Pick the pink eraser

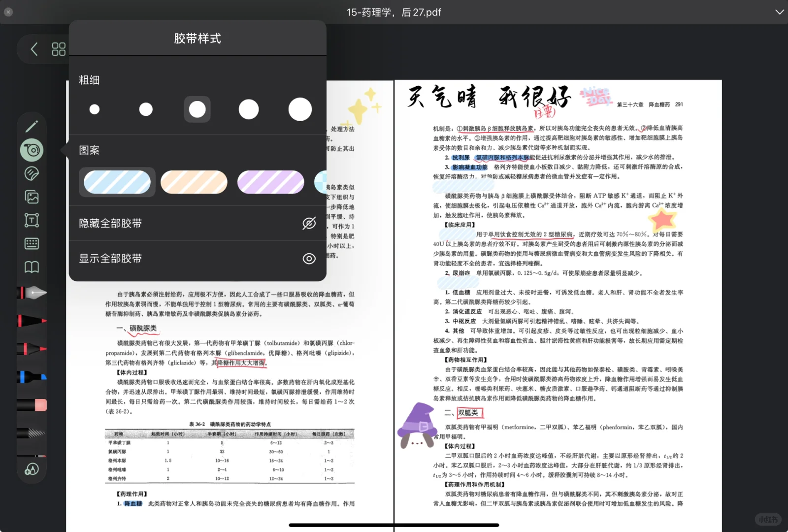[x=32, y=405]
